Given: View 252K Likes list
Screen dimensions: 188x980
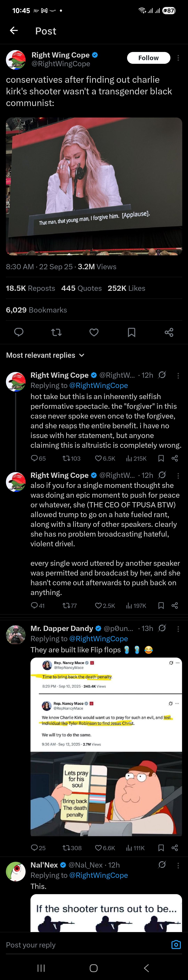Looking at the screenshot, I should click(126, 288).
